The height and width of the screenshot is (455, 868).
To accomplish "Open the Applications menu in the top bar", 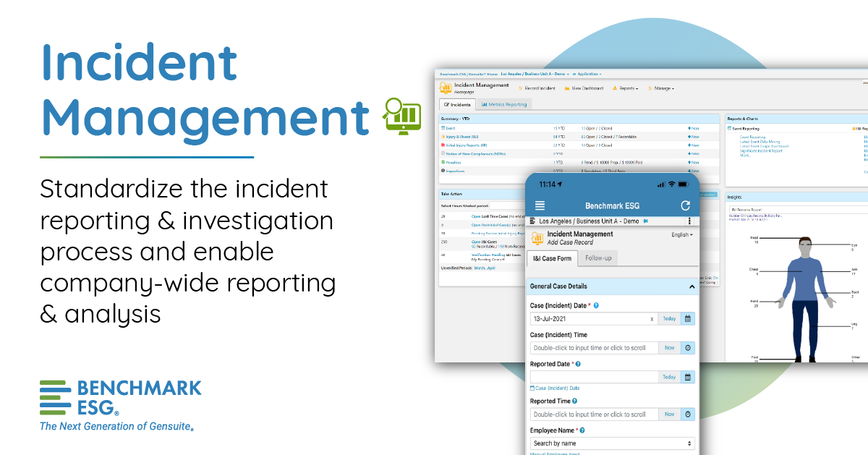I will (x=588, y=74).
